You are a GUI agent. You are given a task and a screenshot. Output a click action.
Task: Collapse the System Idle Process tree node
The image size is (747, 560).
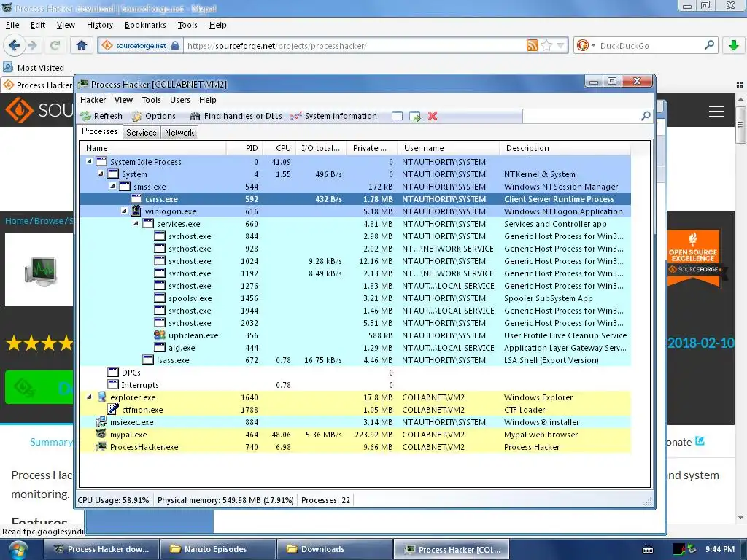coord(89,161)
